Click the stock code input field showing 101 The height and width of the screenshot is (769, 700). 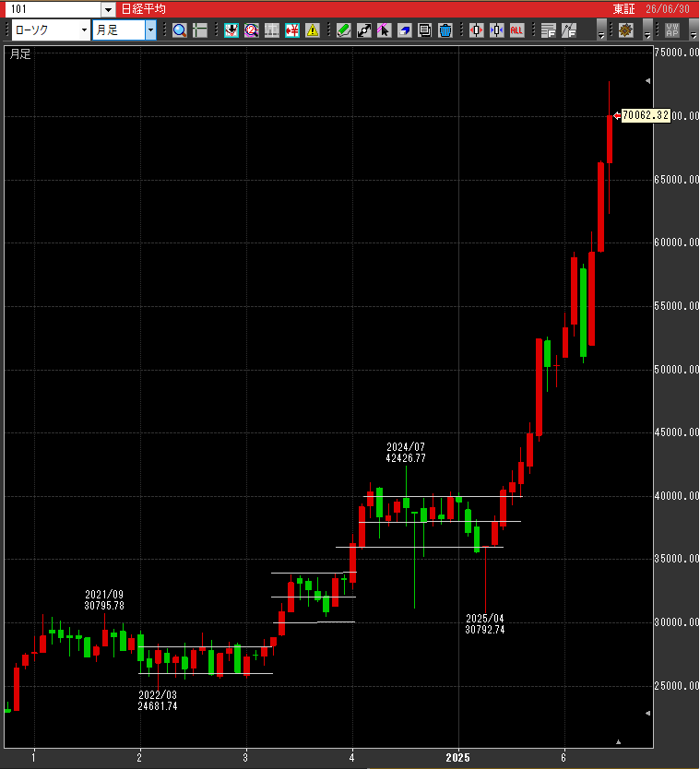point(53,9)
